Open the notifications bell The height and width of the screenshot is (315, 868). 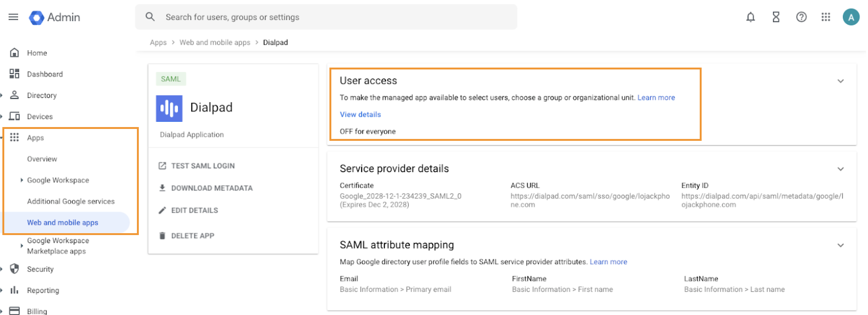coord(751,17)
